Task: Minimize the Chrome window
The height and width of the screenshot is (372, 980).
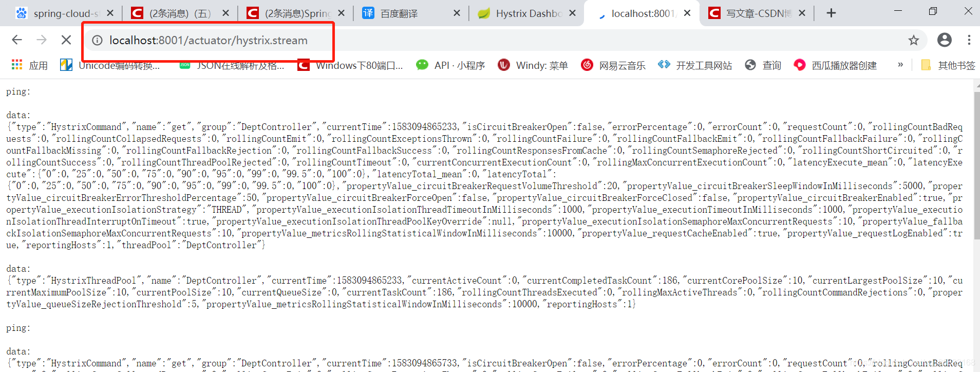Action: click(x=898, y=11)
